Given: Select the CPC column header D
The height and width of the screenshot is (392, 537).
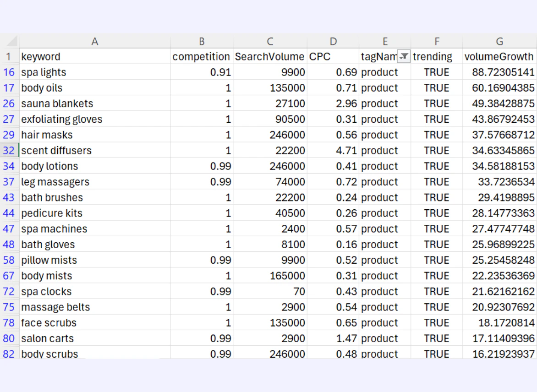Looking at the screenshot, I should click(333, 41).
